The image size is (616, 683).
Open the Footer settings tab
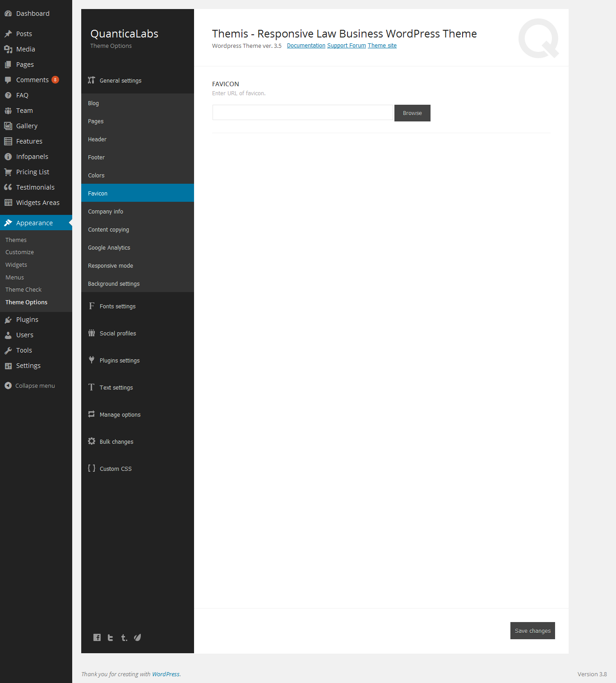[x=138, y=157]
